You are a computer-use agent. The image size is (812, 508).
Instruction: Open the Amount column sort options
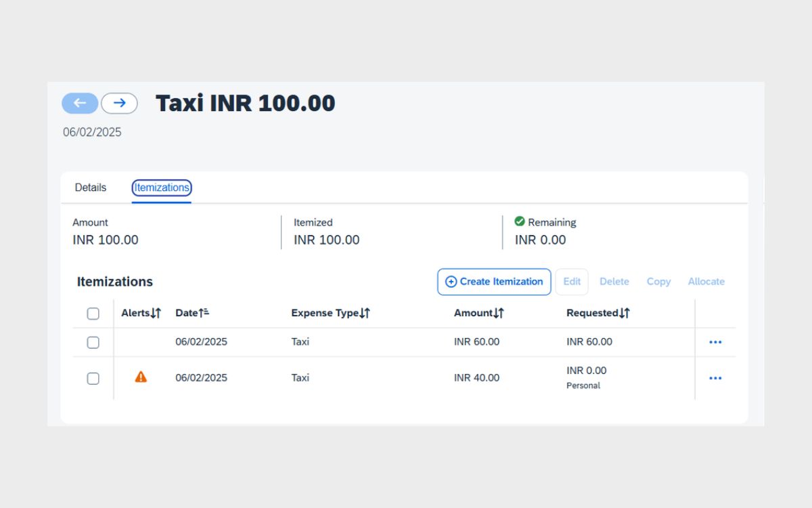pos(499,313)
